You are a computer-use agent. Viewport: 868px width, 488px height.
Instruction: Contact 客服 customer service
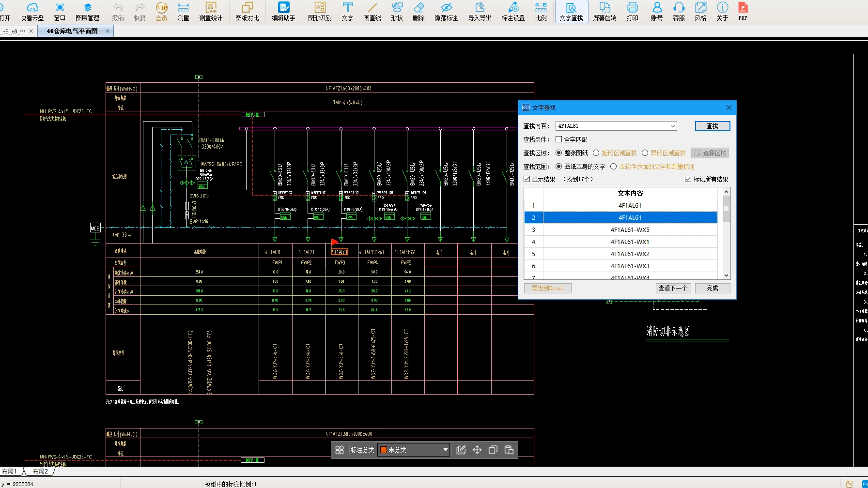point(679,12)
